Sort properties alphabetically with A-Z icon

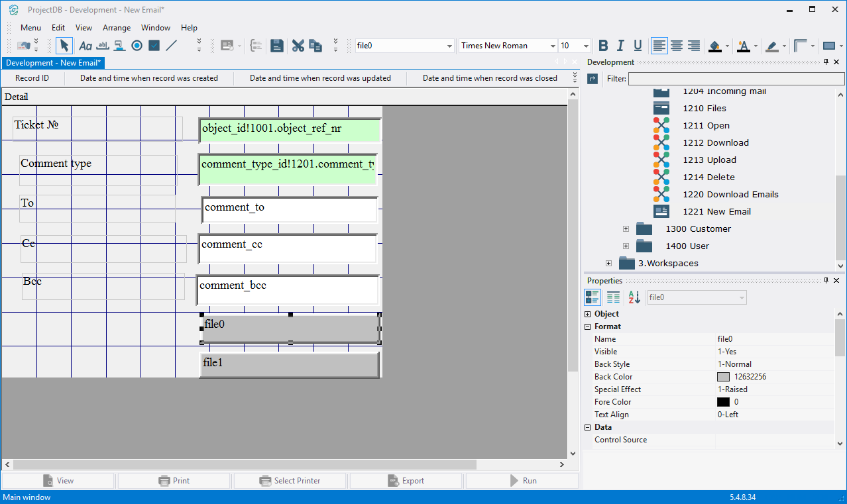click(x=634, y=297)
